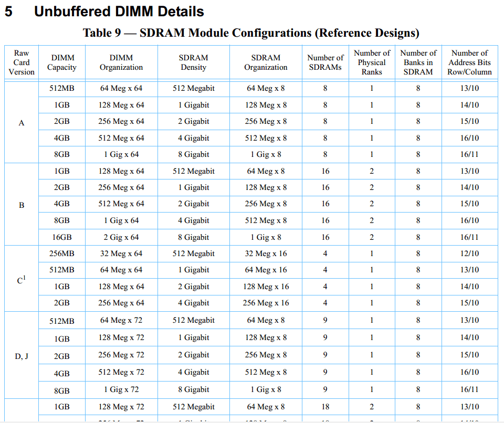Click the "16GB" capacity cell

click(62, 237)
